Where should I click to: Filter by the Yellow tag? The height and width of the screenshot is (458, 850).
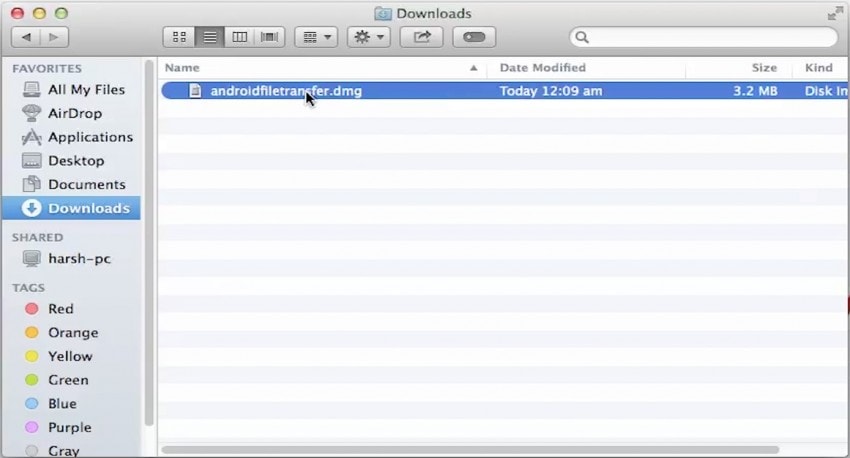pyautogui.click(x=73, y=357)
